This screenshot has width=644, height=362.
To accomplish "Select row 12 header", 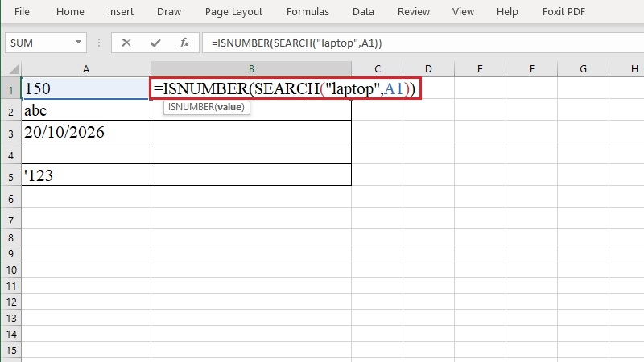I will click(11, 302).
